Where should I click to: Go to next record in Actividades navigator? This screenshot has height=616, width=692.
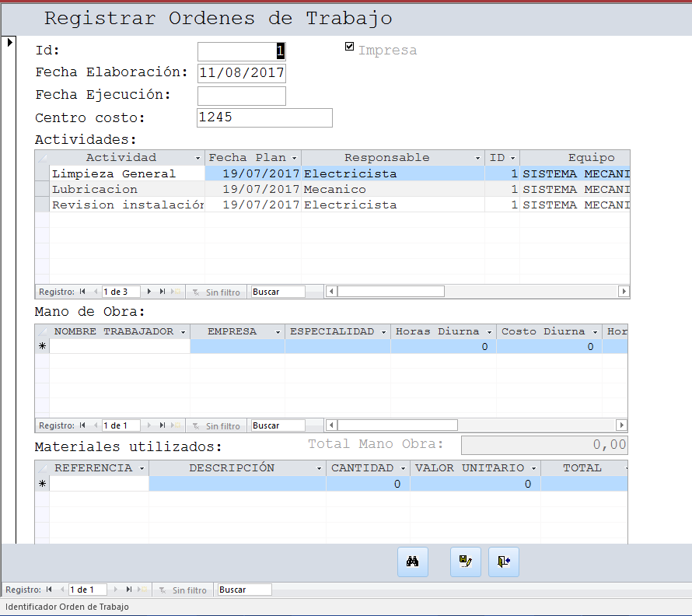pos(149,292)
